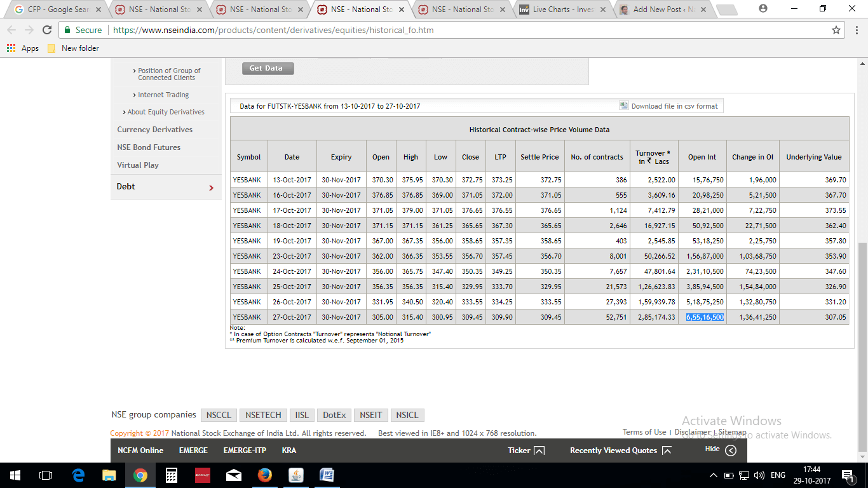
Task: Open the NSE Bond Futures sidebar link
Action: [149, 147]
